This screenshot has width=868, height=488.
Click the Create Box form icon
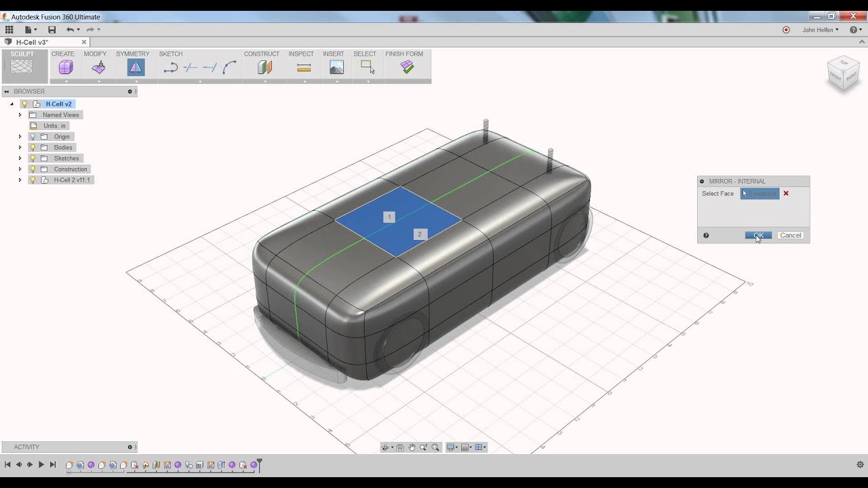(x=66, y=67)
